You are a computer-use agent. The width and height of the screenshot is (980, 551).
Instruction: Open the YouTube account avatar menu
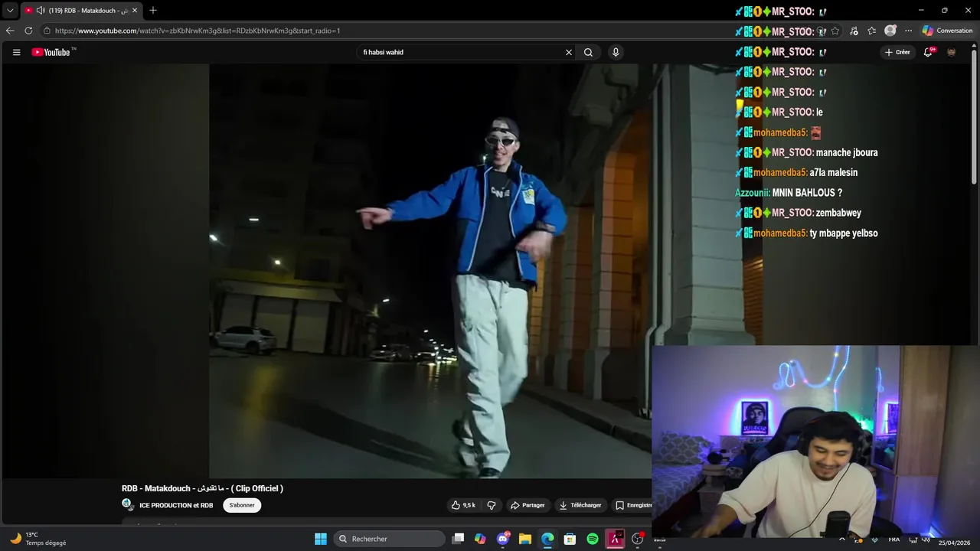click(952, 52)
